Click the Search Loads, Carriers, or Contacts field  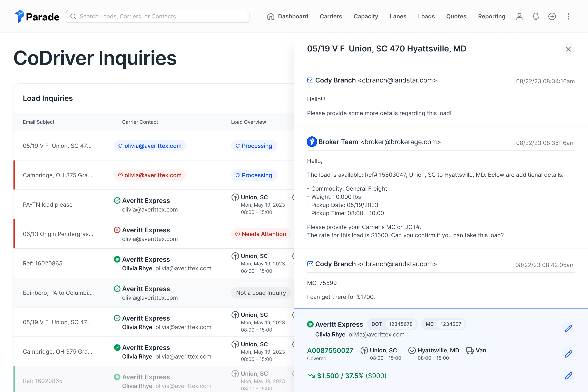[157, 16]
